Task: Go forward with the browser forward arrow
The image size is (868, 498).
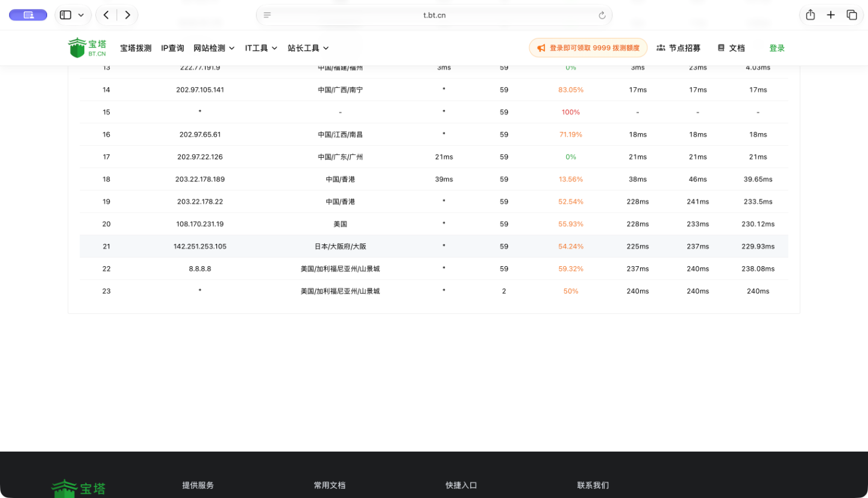Action: [128, 15]
